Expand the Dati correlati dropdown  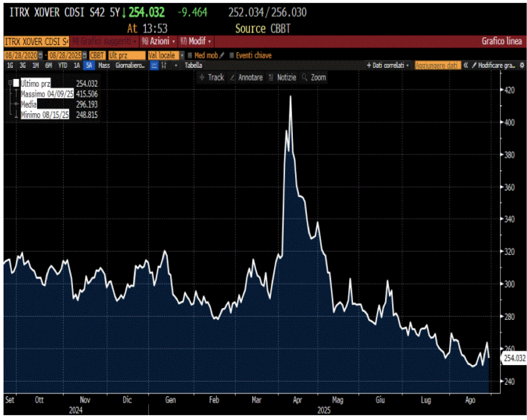[387, 65]
